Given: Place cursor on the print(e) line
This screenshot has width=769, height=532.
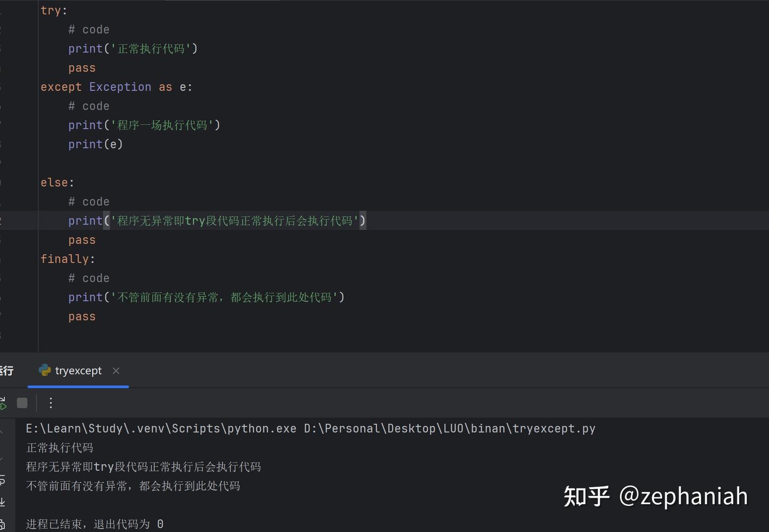Looking at the screenshot, I should pyautogui.click(x=95, y=144).
